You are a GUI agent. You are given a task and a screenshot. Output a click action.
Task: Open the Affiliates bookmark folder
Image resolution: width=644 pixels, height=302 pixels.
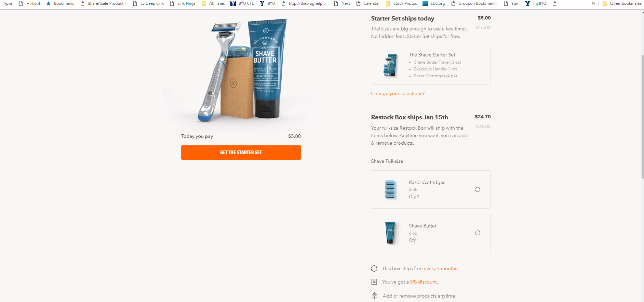(x=213, y=3)
